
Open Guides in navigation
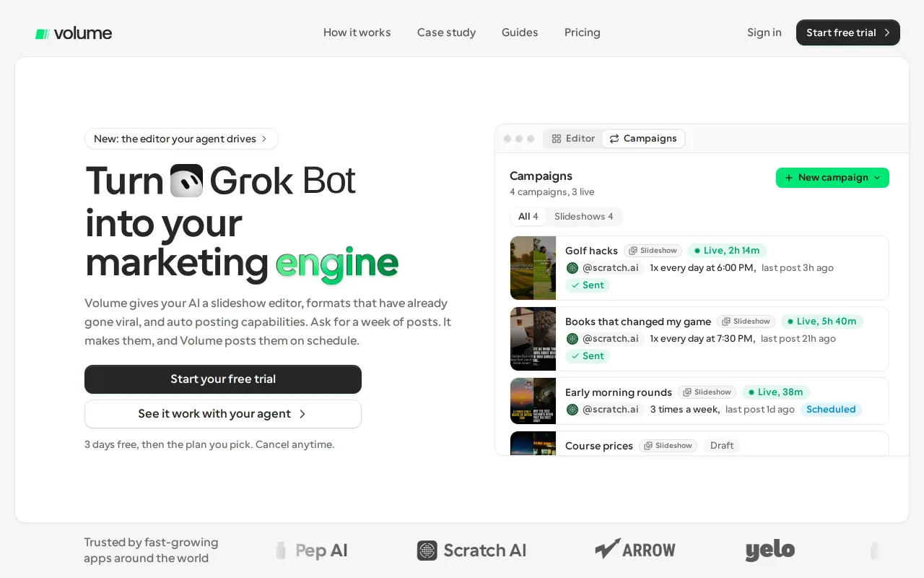(520, 33)
